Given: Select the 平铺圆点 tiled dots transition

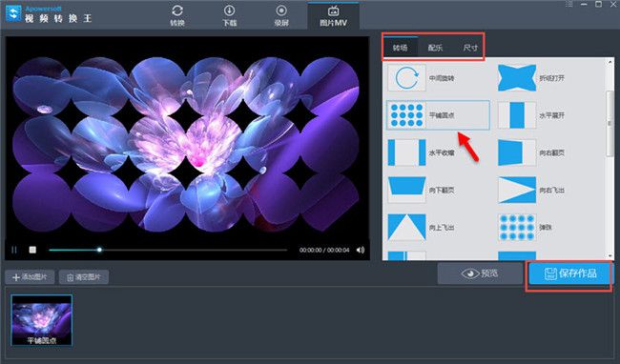Looking at the screenshot, I should click(438, 115).
